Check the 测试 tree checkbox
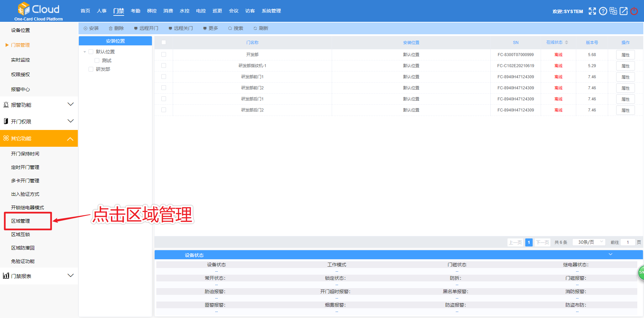644x318 pixels. coord(97,60)
